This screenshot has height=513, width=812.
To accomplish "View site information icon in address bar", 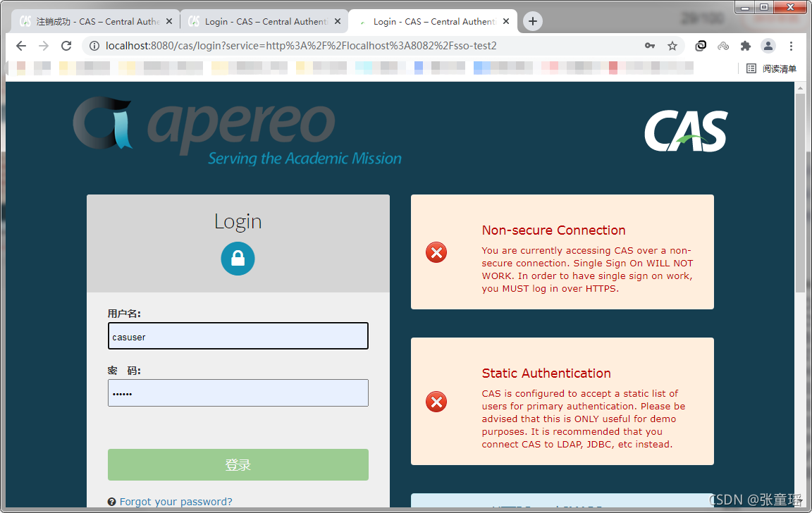I will tap(94, 46).
